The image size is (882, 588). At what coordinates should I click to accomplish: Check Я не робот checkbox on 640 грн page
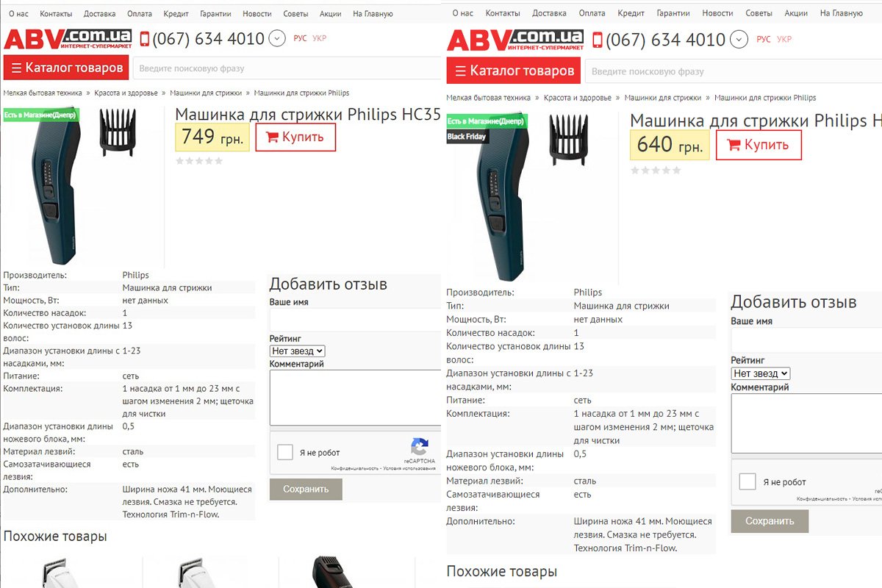click(x=747, y=481)
